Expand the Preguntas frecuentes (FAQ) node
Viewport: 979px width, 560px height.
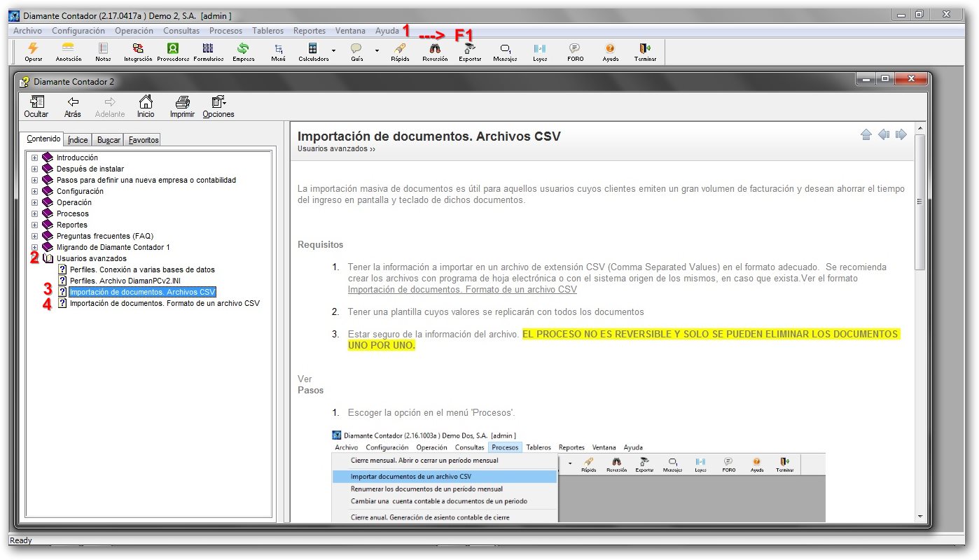tap(34, 236)
